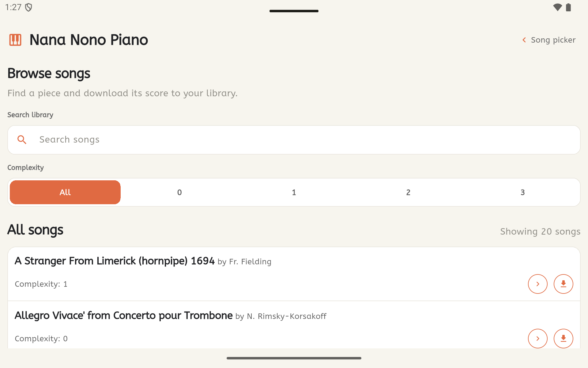This screenshot has width=588, height=368.
Task: Download A Stranger From Limerick score
Action: [x=563, y=284]
